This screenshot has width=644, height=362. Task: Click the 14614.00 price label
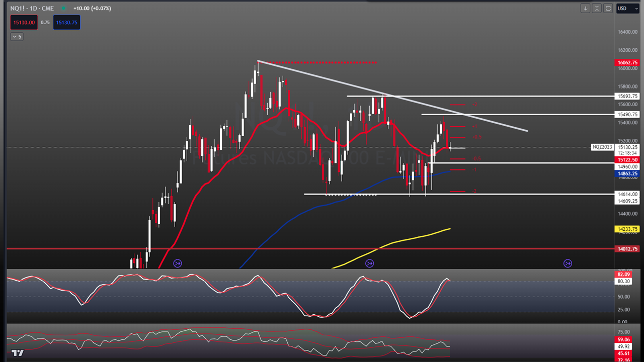click(x=627, y=194)
